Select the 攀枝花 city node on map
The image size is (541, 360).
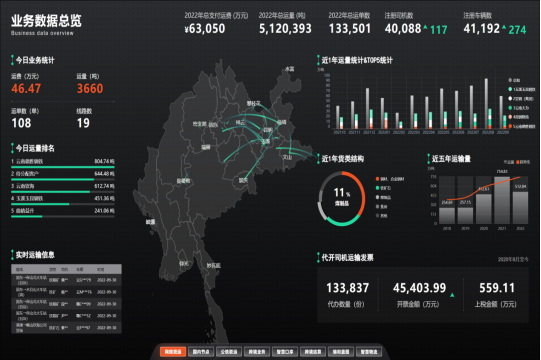pyautogui.click(x=254, y=103)
